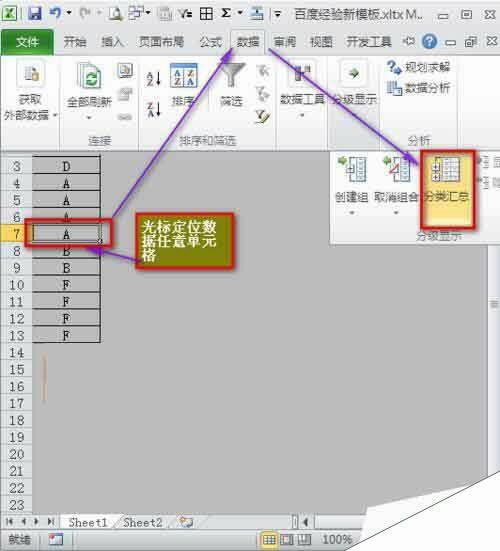Click the Undo arrow icon
The height and width of the screenshot is (551, 500).
pyautogui.click(x=55, y=13)
